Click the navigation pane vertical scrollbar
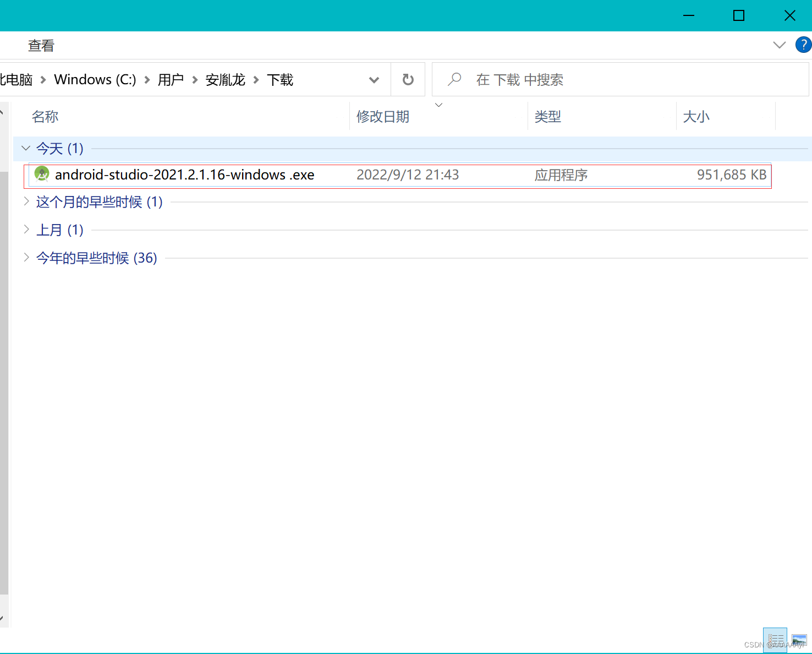Viewport: 812px width, 654px height. click(x=4, y=383)
